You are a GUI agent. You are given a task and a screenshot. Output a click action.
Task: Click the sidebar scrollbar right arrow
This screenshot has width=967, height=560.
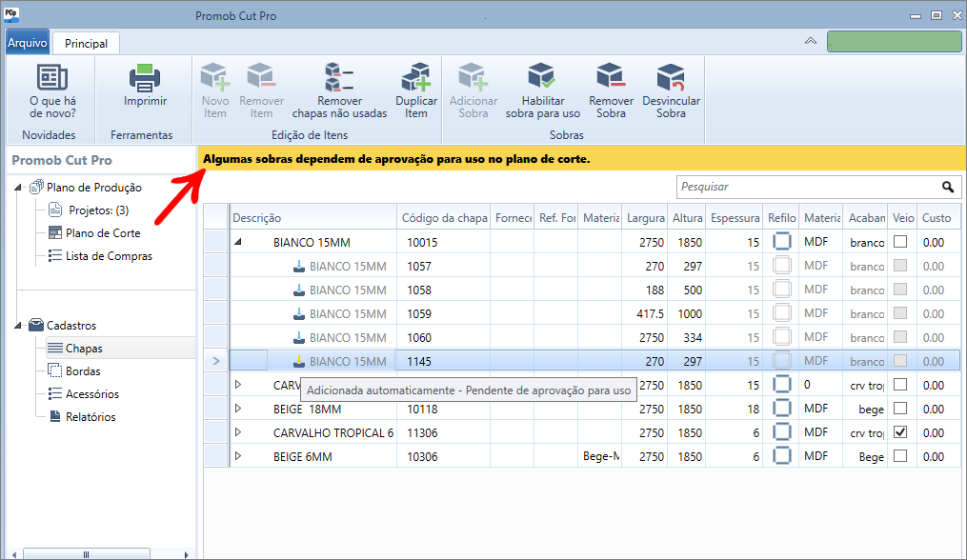tap(186, 554)
